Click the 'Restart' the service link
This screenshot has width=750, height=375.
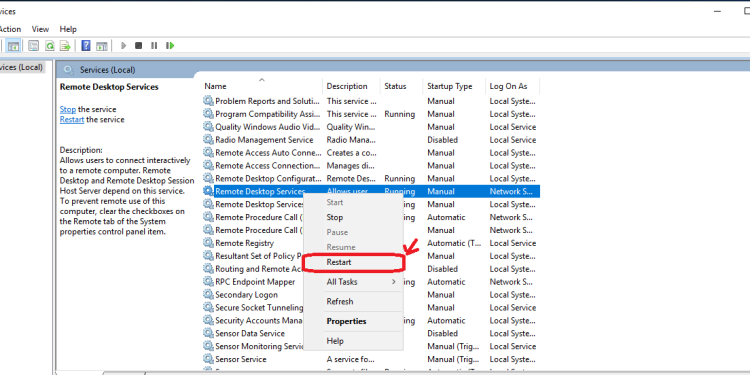point(72,120)
